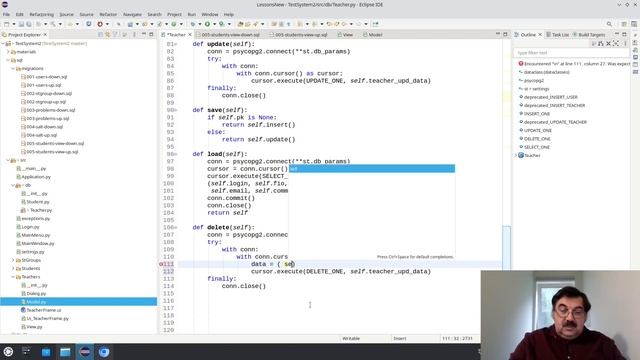Switch to 005-students-view-down.sql tab
The image size is (640, 360).
coord(228,35)
